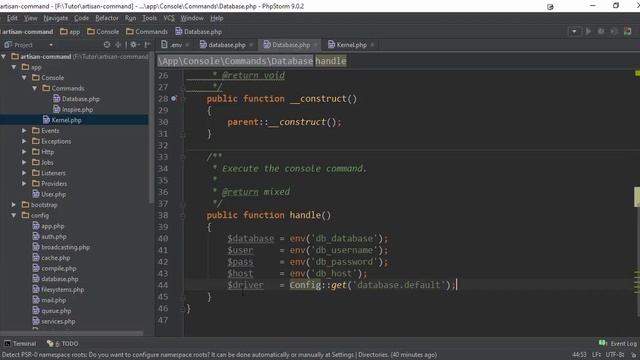
Task: Click the Database.php breadcrumb in navigation bar
Action: 198,31
